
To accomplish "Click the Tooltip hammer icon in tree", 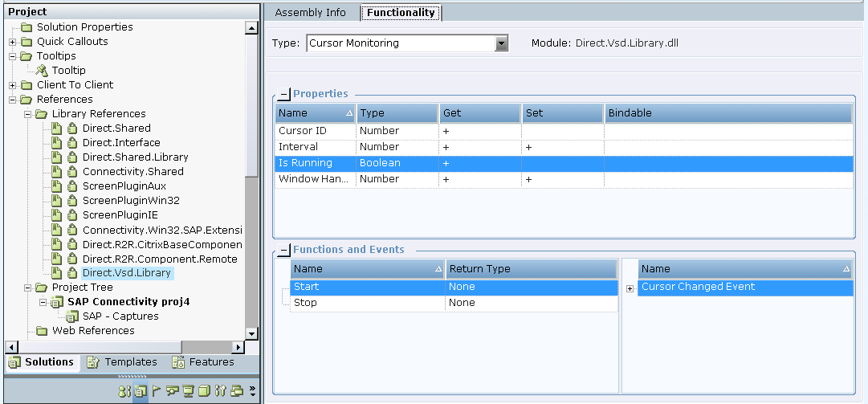I will click(x=42, y=71).
